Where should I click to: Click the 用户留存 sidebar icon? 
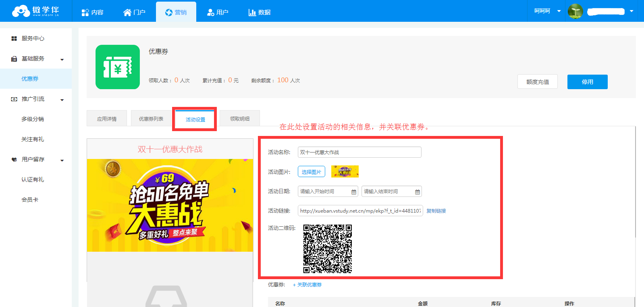pyautogui.click(x=14, y=159)
